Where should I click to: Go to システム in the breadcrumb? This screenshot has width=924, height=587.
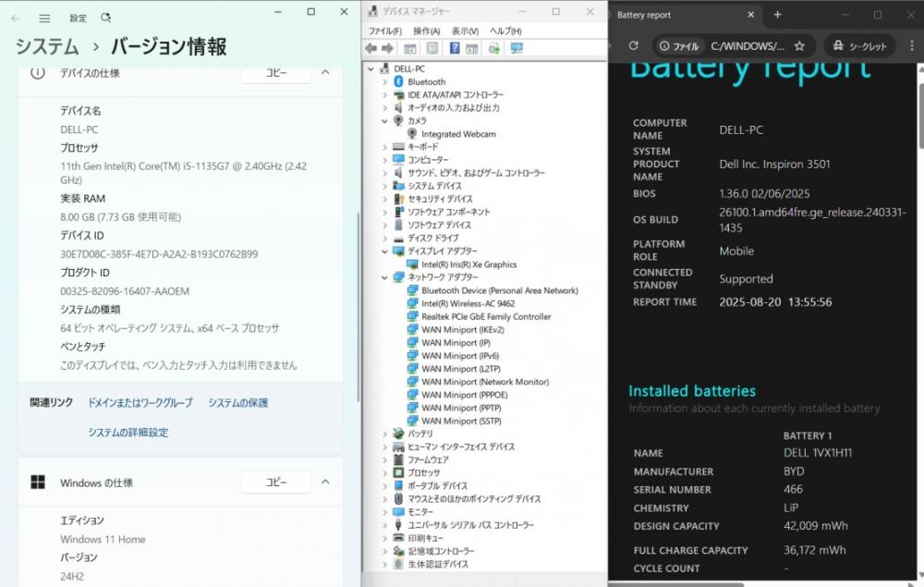coord(47,46)
